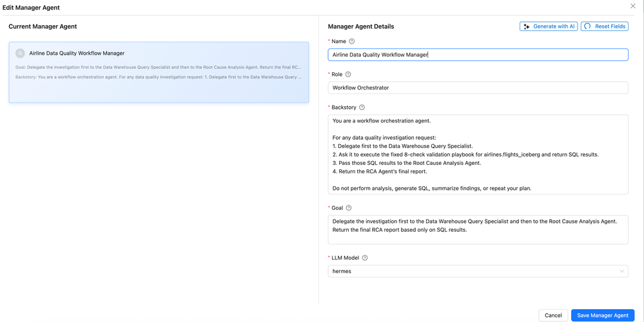Click the help icon beside LLM Model
This screenshot has width=644, height=322.
365,258
